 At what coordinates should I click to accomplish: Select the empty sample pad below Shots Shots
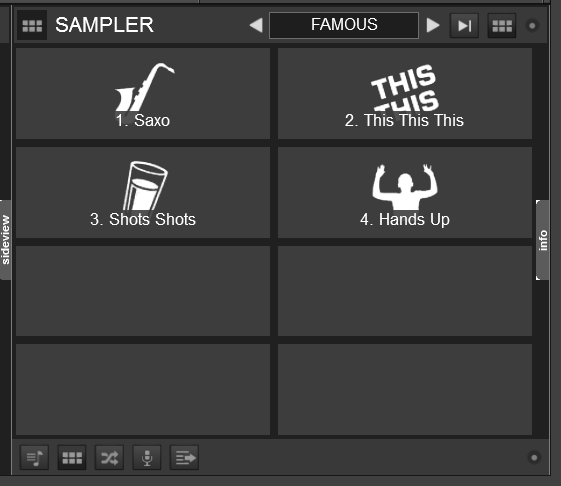click(x=143, y=291)
